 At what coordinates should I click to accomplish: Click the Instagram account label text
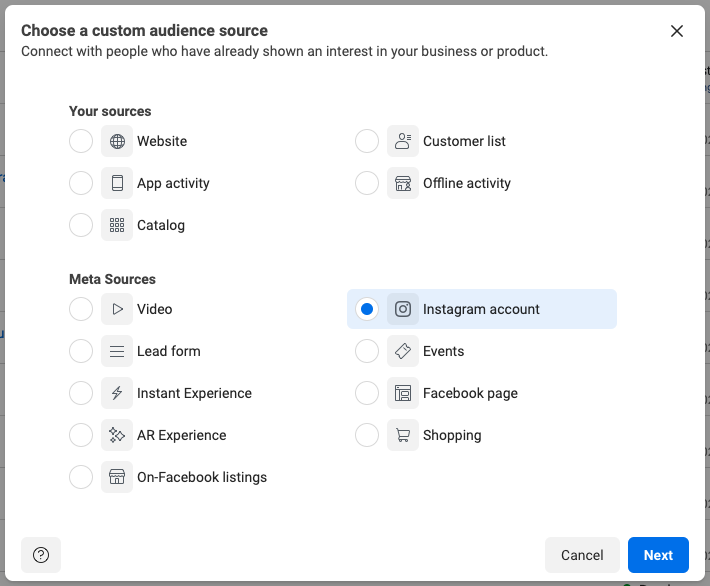481,310
